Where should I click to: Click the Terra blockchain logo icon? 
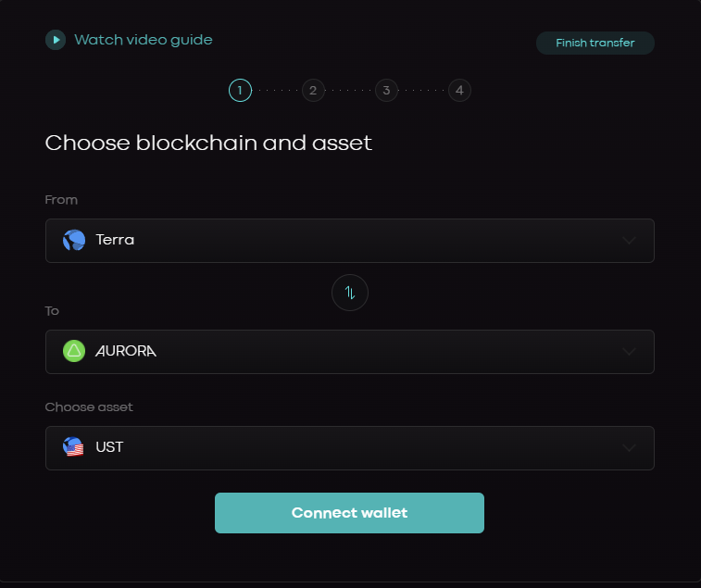[74, 241]
